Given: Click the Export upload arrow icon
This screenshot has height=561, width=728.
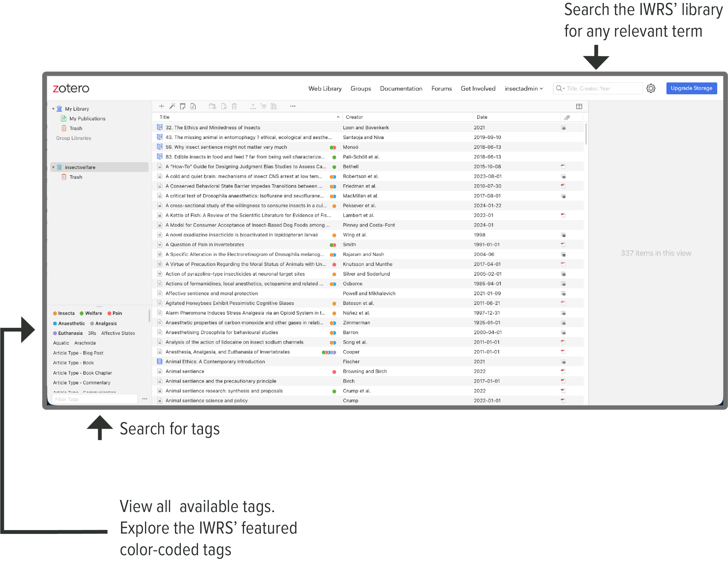Looking at the screenshot, I should 253,106.
